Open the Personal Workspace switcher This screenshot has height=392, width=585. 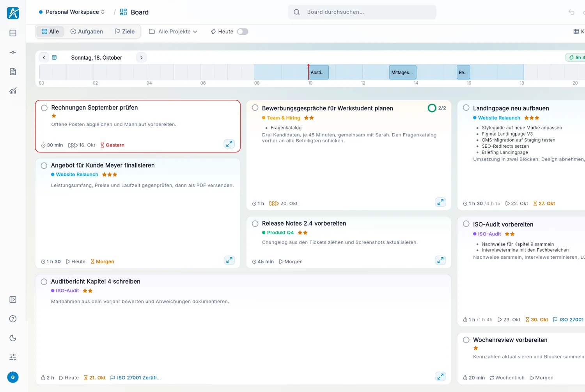pyautogui.click(x=72, y=12)
